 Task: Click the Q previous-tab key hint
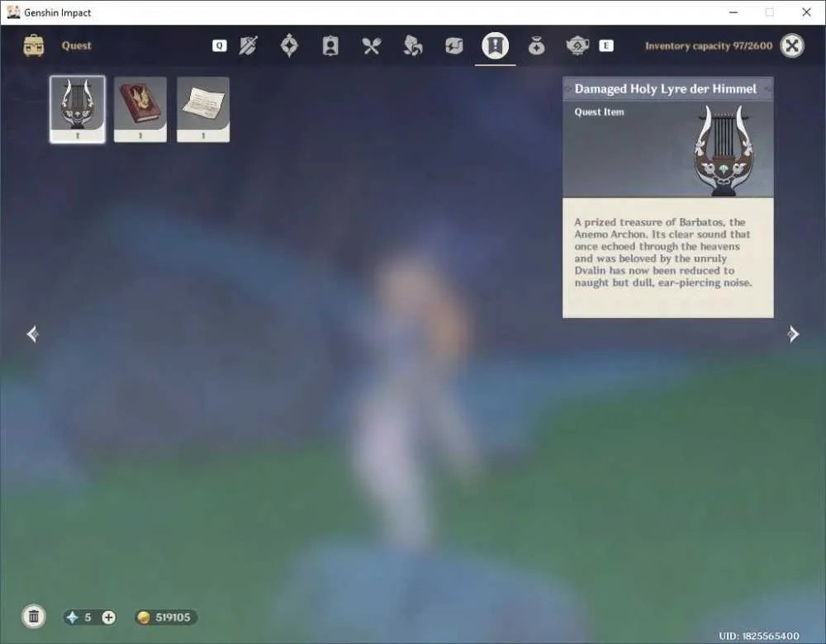point(219,45)
